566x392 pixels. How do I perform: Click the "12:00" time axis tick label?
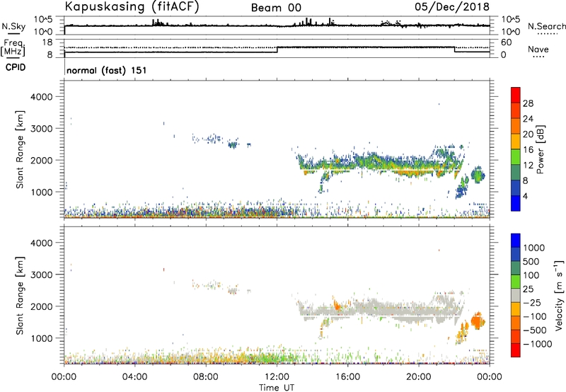(277, 377)
